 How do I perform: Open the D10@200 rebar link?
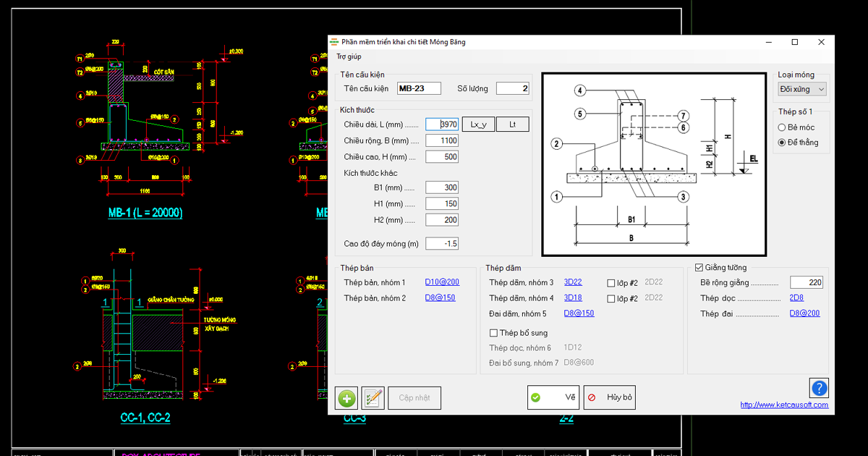pos(442,282)
